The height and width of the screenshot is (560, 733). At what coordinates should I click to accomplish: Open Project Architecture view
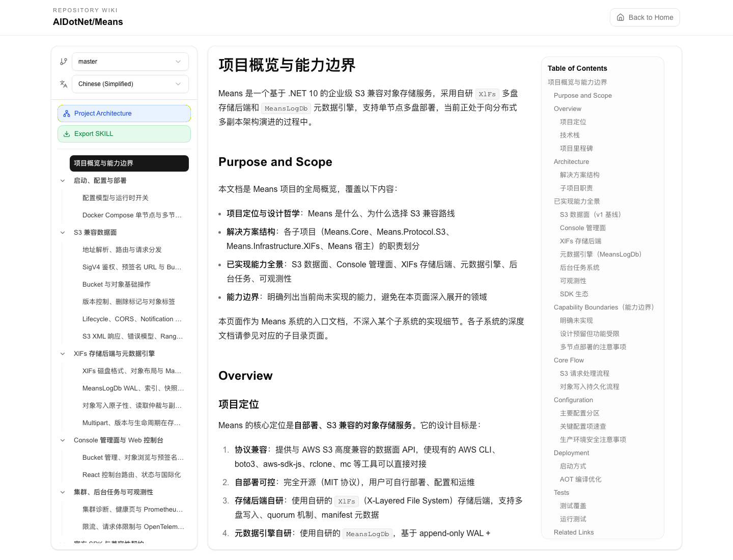click(x=124, y=114)
